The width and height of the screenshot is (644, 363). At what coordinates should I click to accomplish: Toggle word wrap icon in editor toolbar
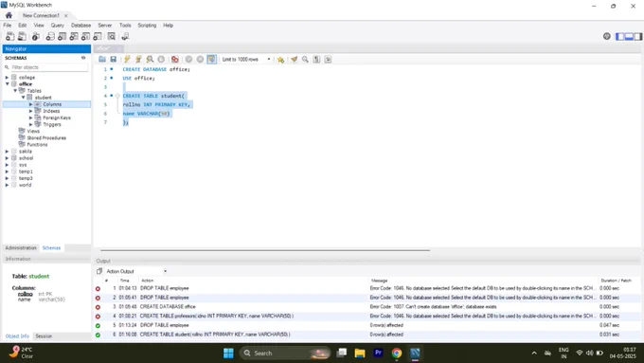[328, 59]
